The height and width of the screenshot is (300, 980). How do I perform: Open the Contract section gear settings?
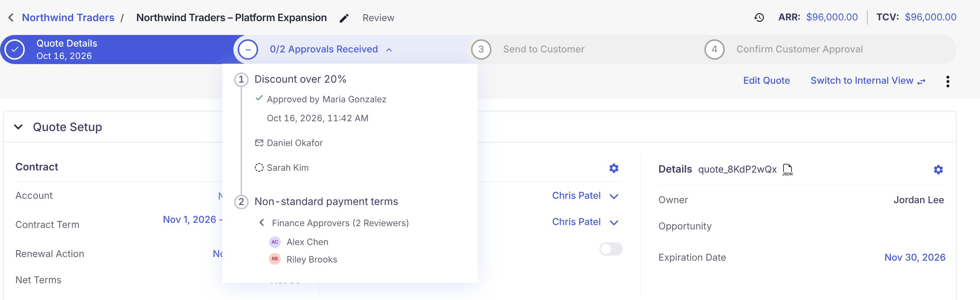pos(614,168)
